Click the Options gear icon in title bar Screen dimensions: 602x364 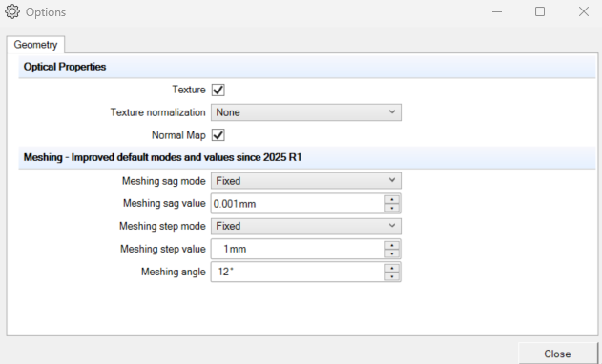(12, 11)
